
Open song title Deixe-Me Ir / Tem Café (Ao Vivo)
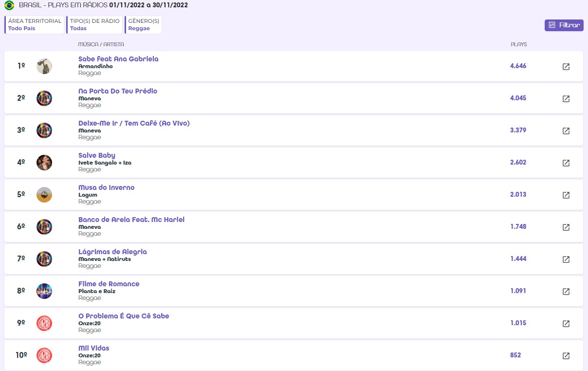(x=134, y=123)
